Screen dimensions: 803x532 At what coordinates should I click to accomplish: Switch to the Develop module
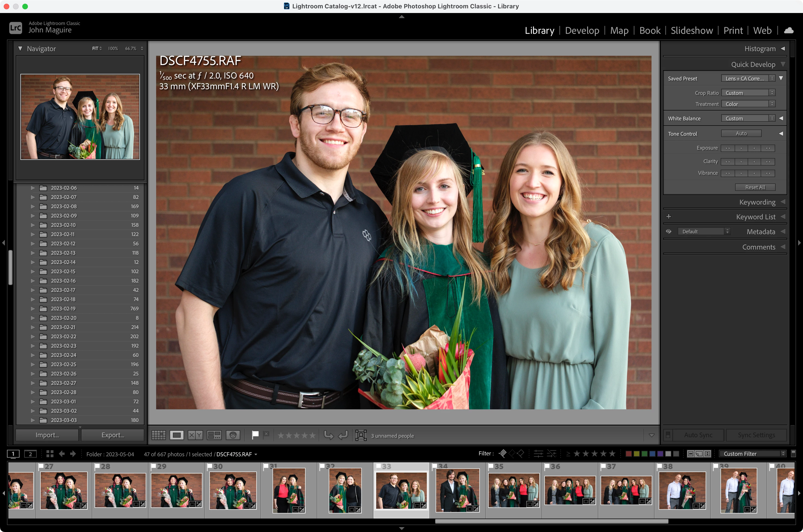(582, 30)
